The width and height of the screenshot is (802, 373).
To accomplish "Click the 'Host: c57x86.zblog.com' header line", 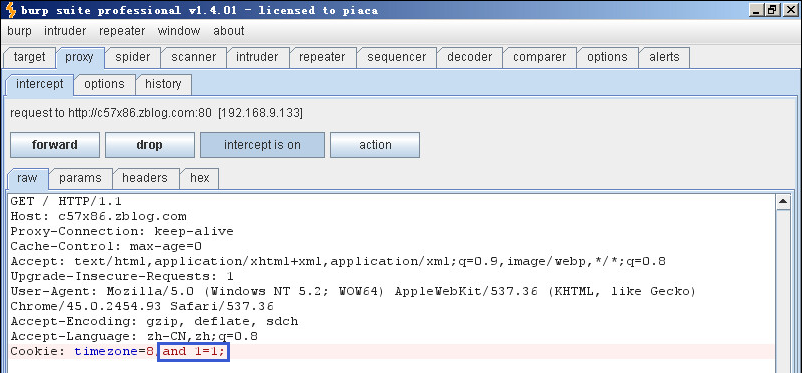I will coord(98,216).
